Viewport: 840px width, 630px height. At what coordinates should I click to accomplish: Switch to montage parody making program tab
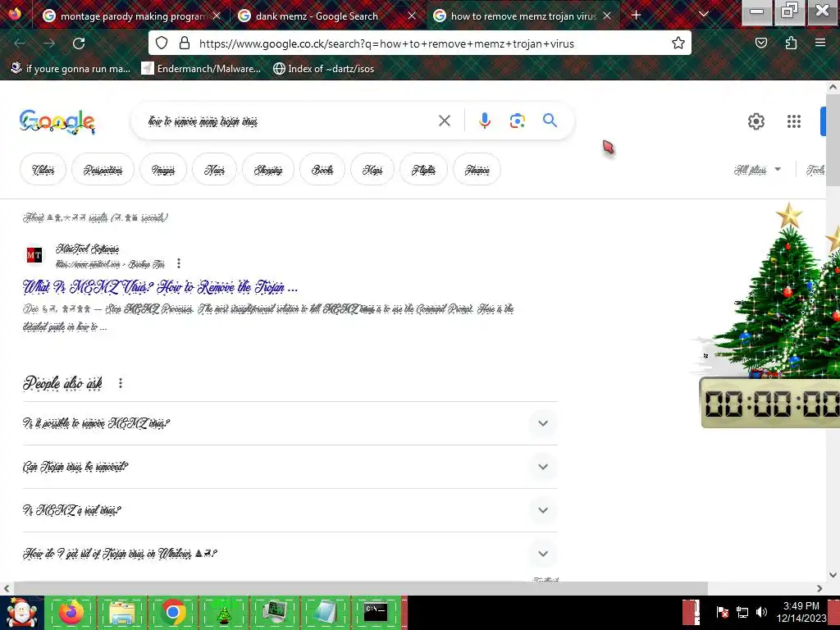(x=130, y=16)
